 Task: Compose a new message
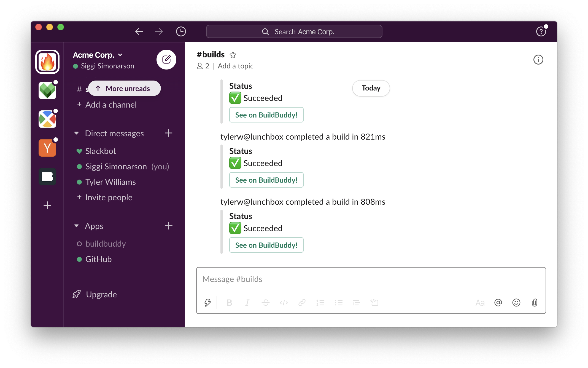pos(166,60)
